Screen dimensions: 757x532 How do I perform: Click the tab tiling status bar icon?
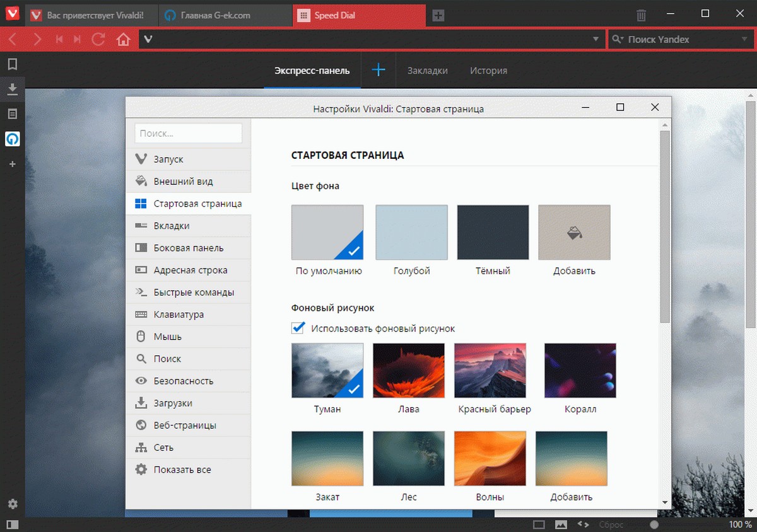[x=539, y=524]
